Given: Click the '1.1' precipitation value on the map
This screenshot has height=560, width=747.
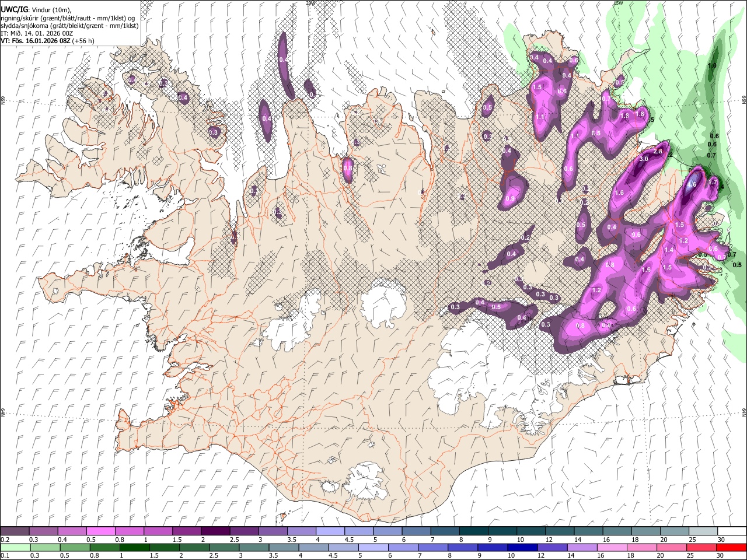Looking at the screenshot, I should tap(540, 117).
